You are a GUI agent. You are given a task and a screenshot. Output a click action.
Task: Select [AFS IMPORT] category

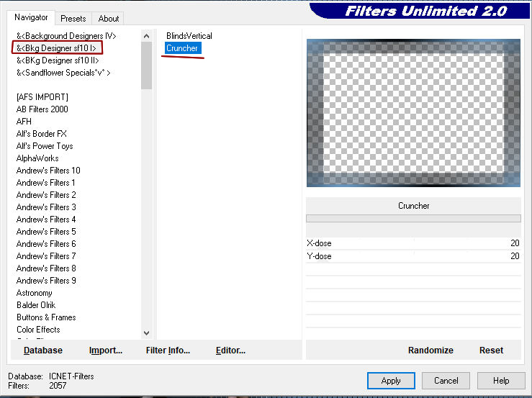tap(42, 97)
